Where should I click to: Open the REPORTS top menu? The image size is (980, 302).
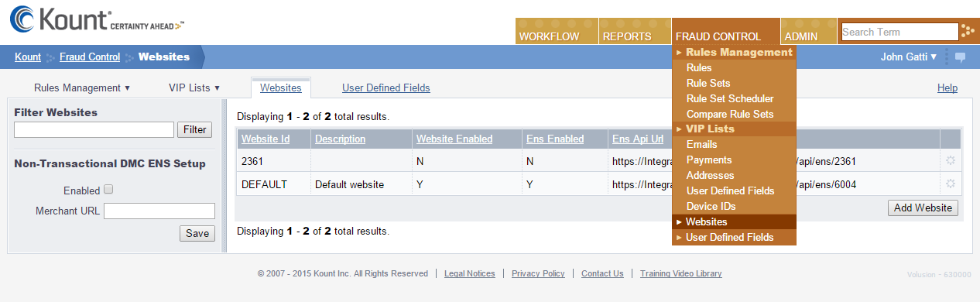[635, 31]
